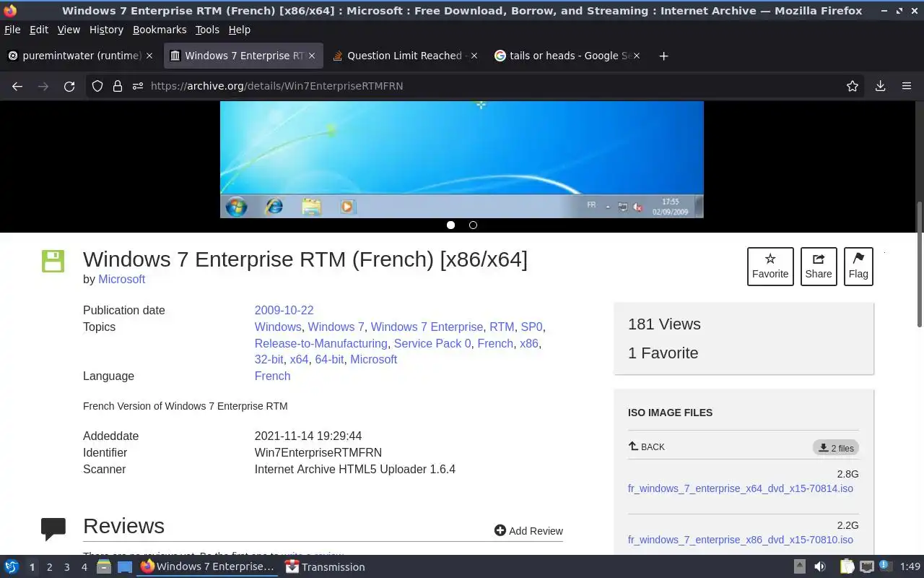Click the Reviews speech bubble icon

(x=53, y=529)
